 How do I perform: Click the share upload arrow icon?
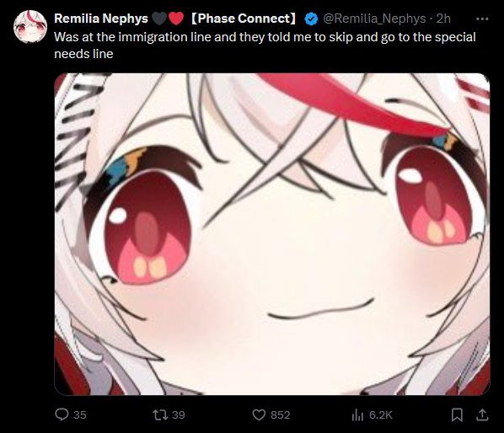point(482,414)
